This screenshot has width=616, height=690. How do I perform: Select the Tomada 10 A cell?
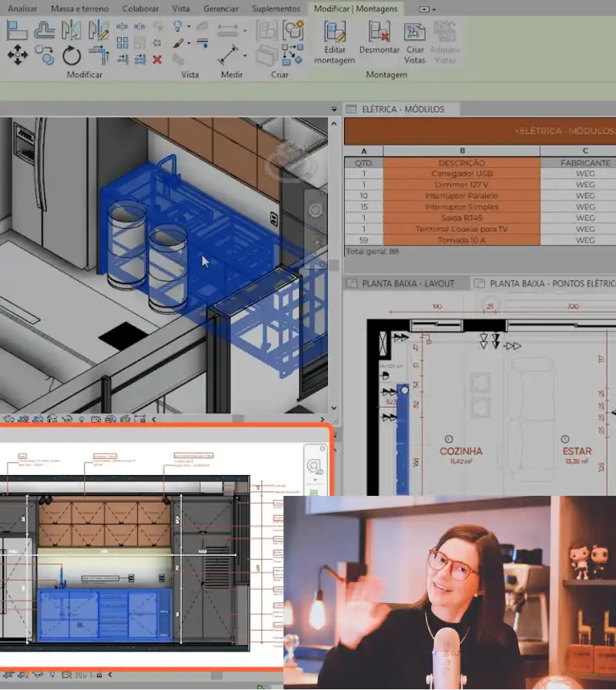(x=461, y=240)
